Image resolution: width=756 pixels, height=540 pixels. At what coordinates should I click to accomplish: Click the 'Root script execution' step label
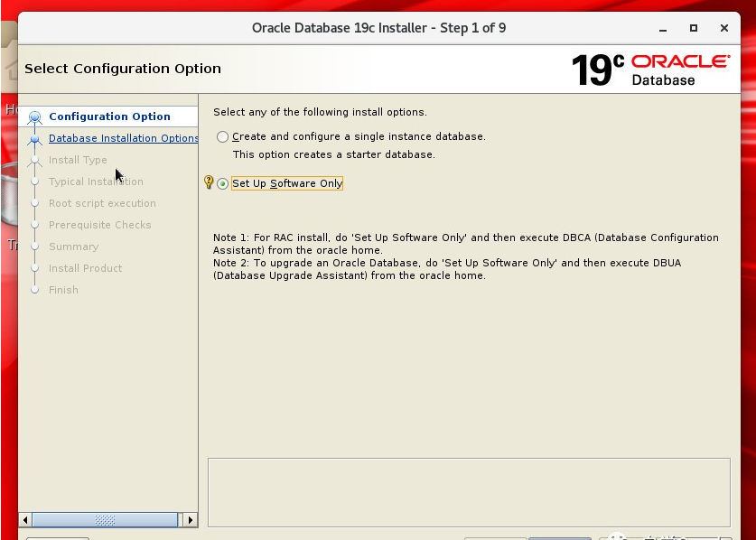click(x=102, y=203)
